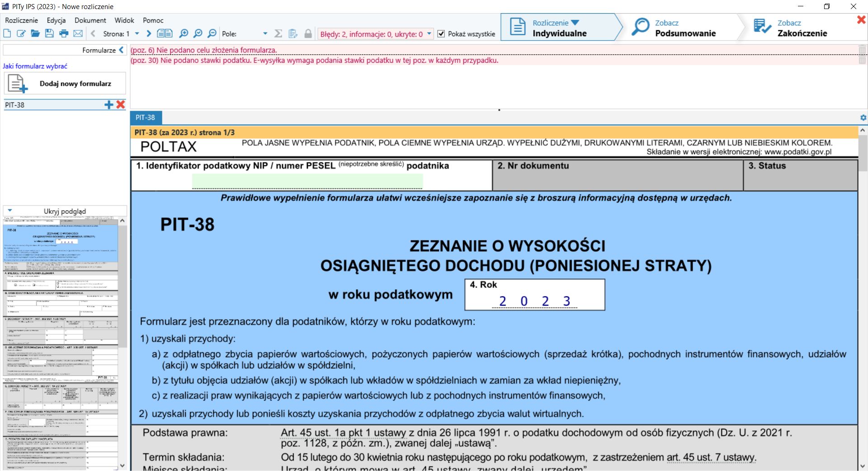Open the Rozliczenie menu

point(22,20)
